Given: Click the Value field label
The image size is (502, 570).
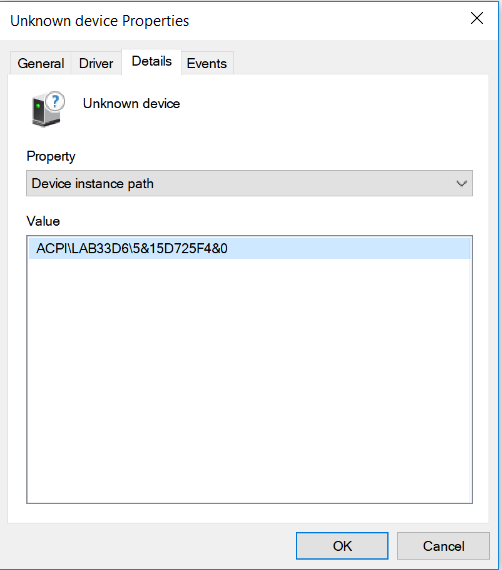Looking at the screenshot, I should tap(43, 221).
